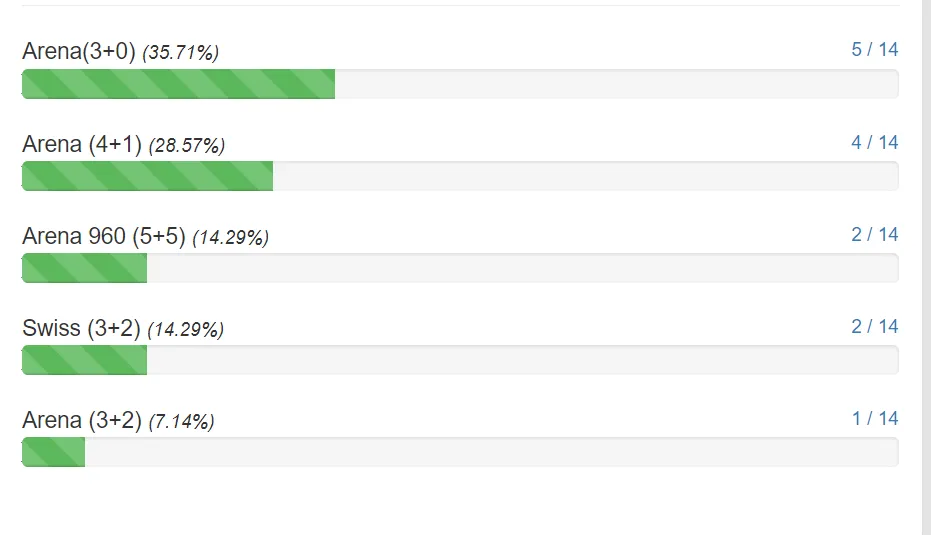Click the Swiss (3+2) green progress bar

click(x=84, y=360)
